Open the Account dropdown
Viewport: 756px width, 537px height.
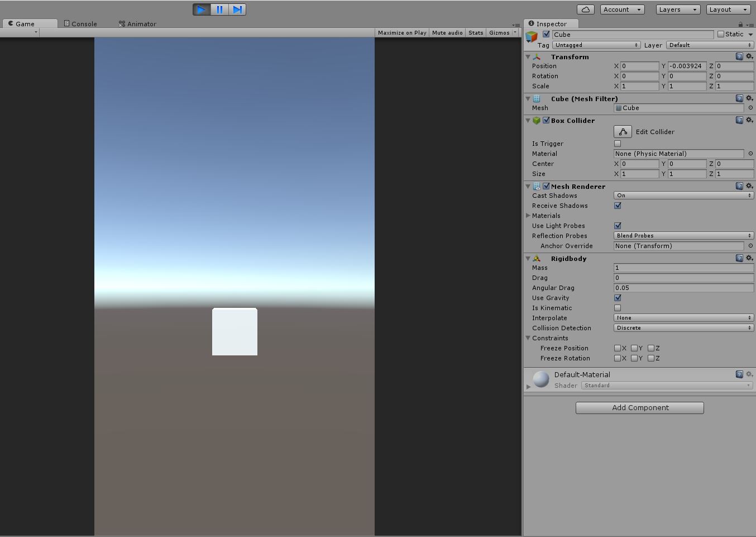pyautogui.click(x=623, y=9)
